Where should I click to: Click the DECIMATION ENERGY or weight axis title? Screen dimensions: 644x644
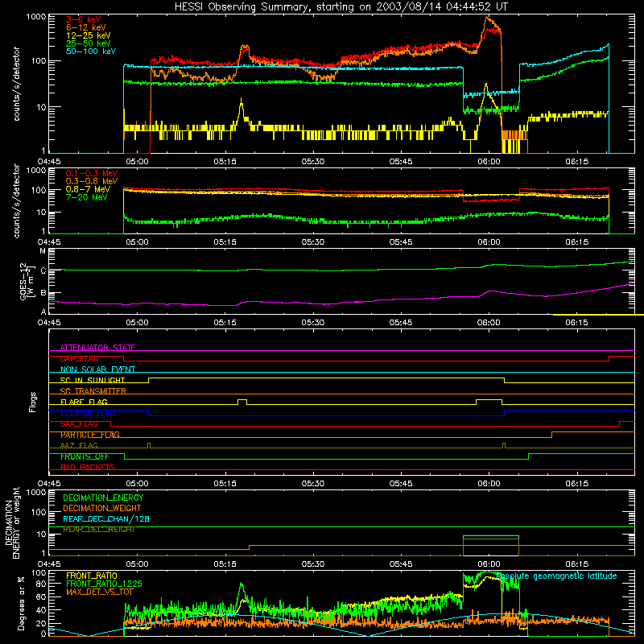[12, 522]
